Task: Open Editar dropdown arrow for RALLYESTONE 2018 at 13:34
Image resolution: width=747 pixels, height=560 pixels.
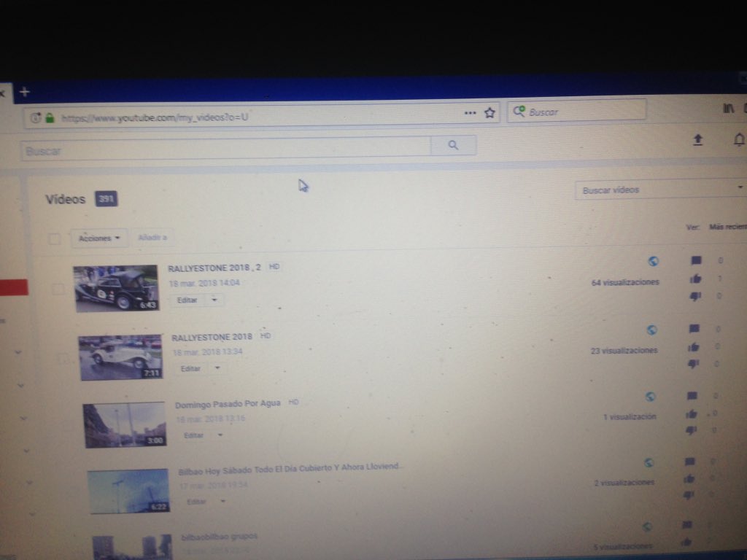Action: click(217, 368)
